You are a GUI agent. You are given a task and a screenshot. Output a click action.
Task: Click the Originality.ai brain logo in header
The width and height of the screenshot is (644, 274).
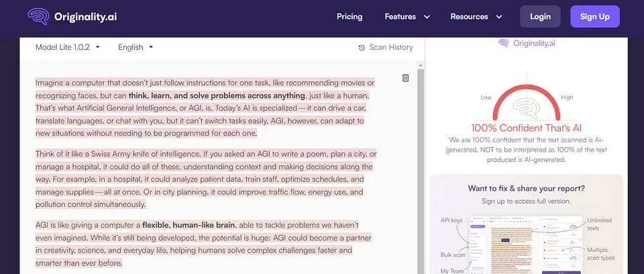(38, 17)
